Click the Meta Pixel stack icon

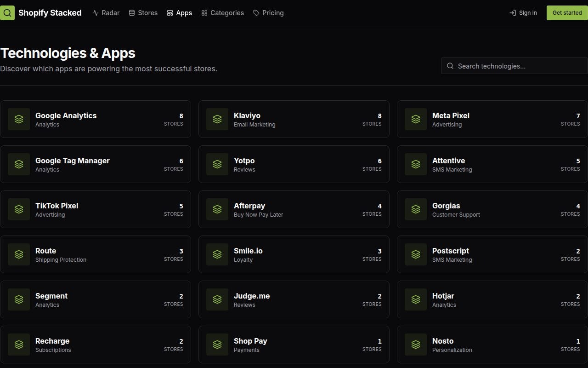(416, 119)
